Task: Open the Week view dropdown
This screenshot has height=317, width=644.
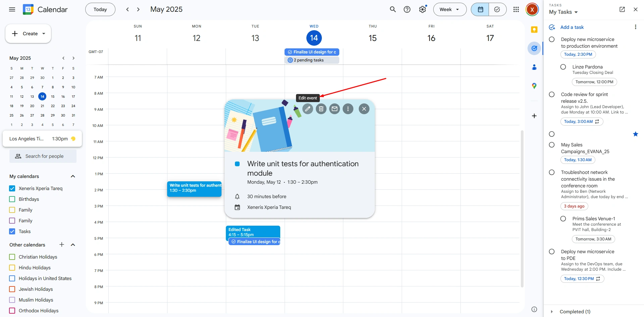Action: click(x=450, y=9)
